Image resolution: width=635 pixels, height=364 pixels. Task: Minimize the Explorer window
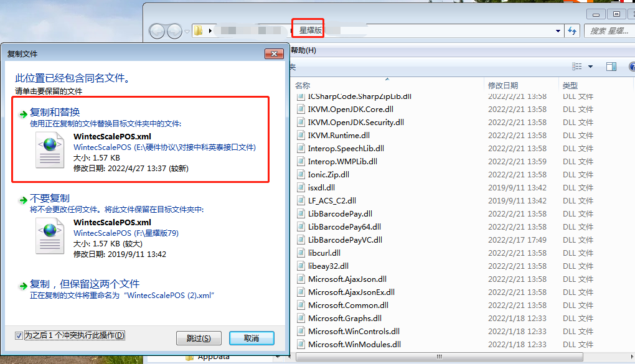[x=596, y=14]
